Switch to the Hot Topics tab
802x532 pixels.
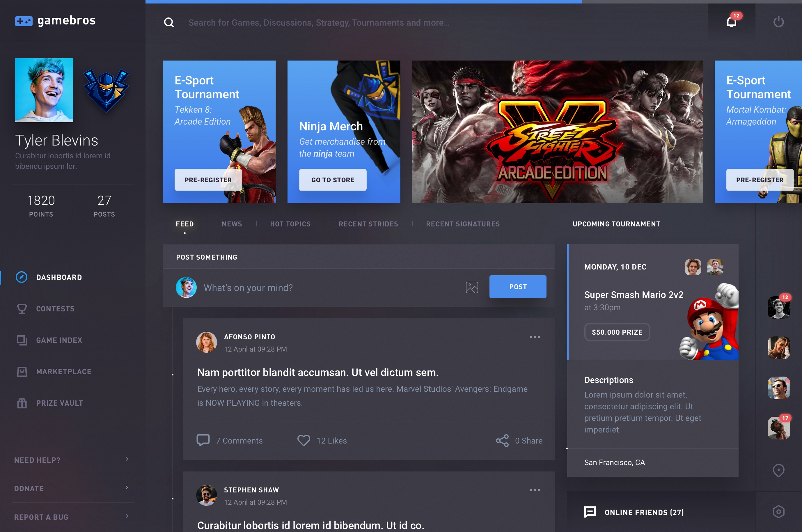coord(290,224)
